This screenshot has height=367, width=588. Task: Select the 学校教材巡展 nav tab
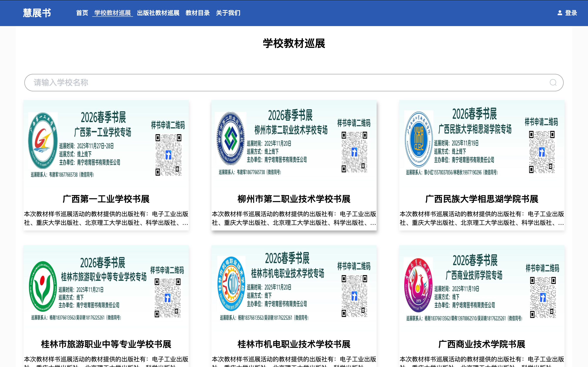113,13
